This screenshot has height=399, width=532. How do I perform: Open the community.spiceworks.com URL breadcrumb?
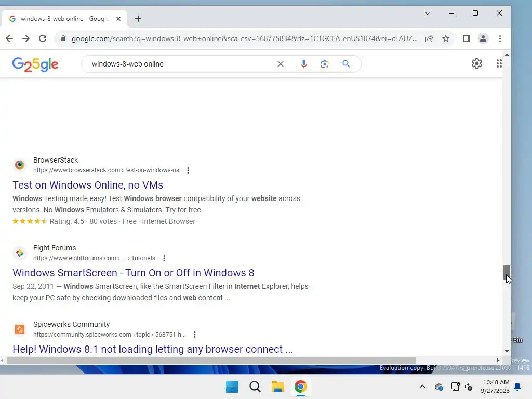109,335
